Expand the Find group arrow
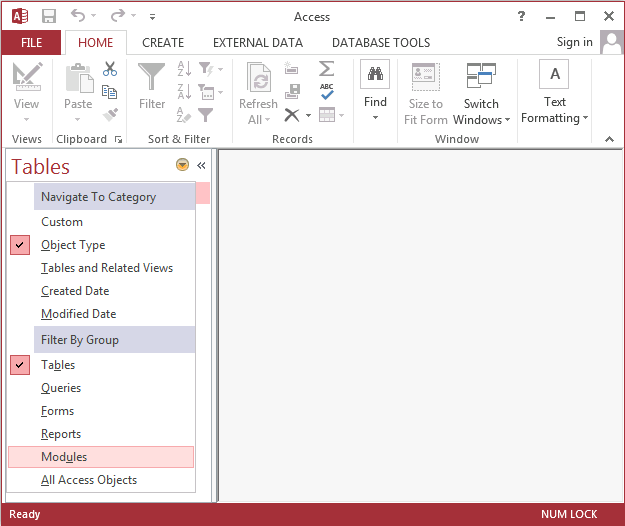This screenshot has width=625, height=526. [375, 117]
